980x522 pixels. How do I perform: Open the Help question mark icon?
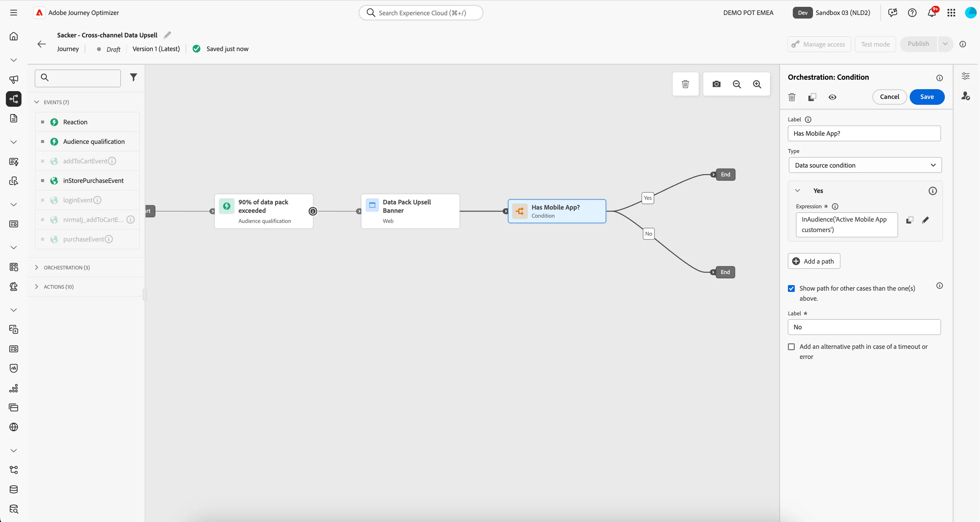[912, 13]
